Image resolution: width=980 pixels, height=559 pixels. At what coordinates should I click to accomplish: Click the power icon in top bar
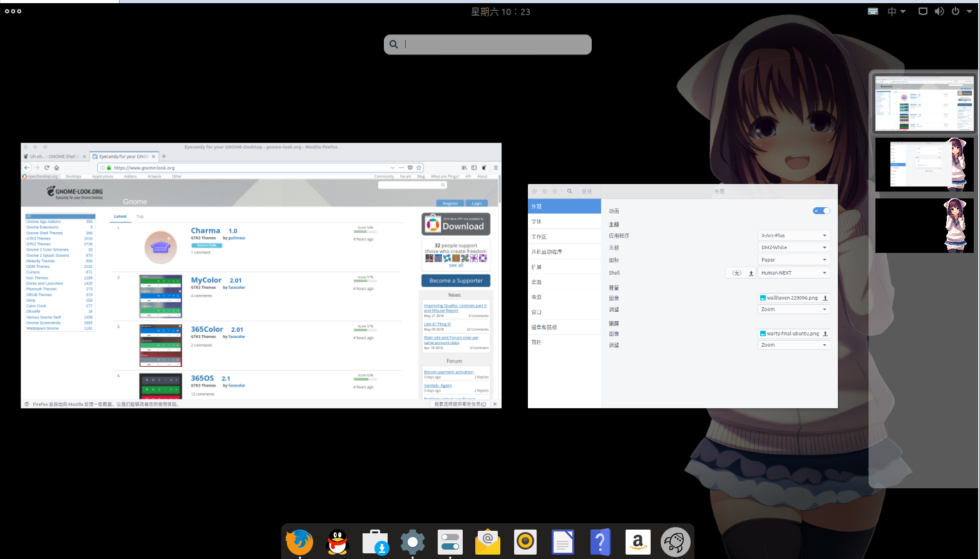[956, 11]
